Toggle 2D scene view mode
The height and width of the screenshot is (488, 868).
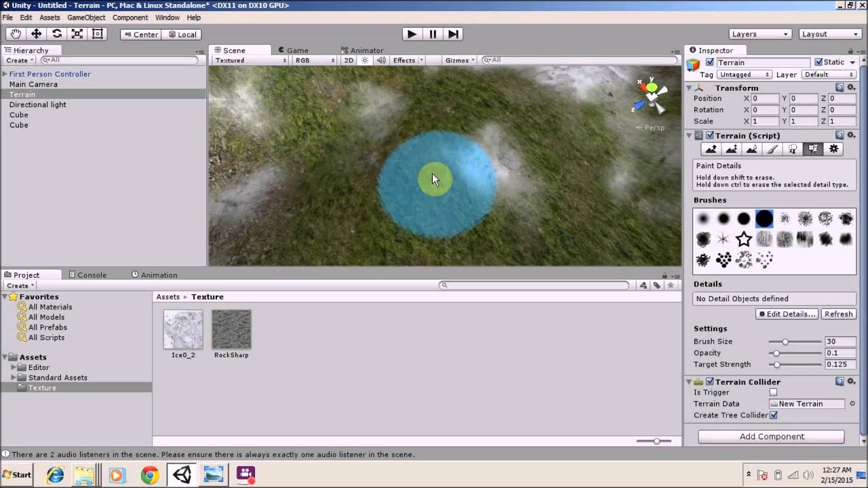pos(349,60)
